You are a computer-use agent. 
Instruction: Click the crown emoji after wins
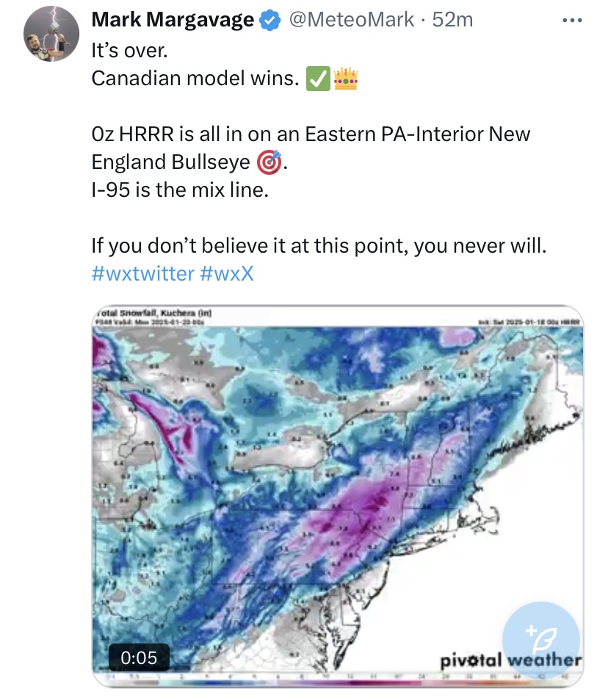(x=346, y=79)
